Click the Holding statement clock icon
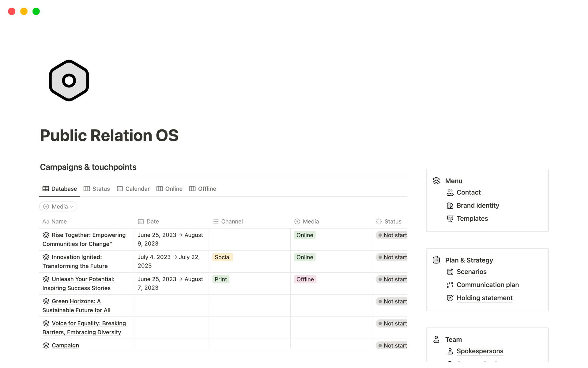588x368 pixels. pos(450,298)
